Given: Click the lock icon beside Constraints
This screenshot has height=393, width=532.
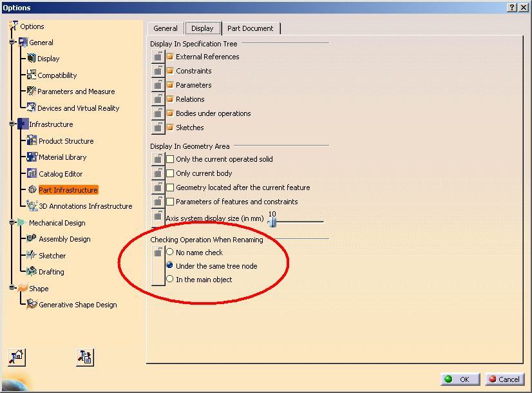Looking at the screenshot, I should click(158, 71).
